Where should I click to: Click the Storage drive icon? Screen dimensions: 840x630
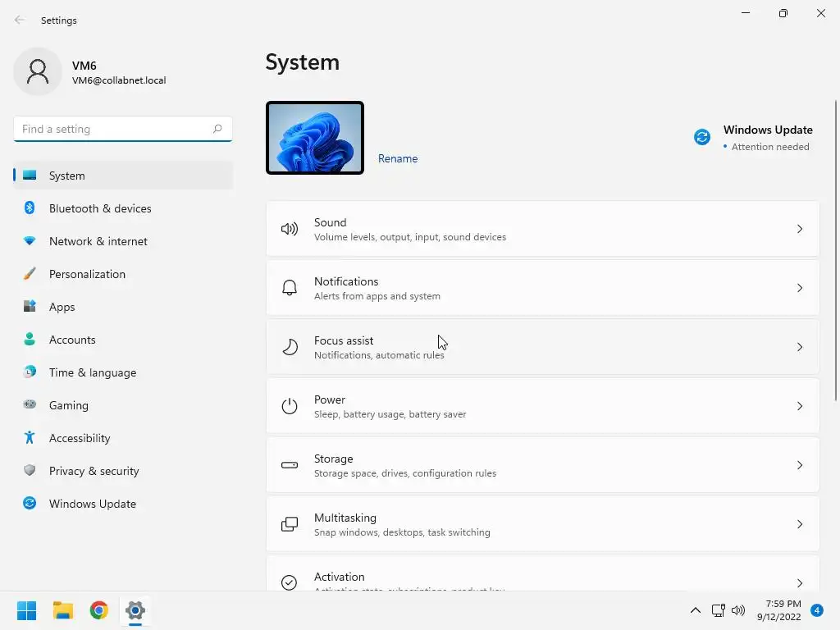tap(290, 465)
